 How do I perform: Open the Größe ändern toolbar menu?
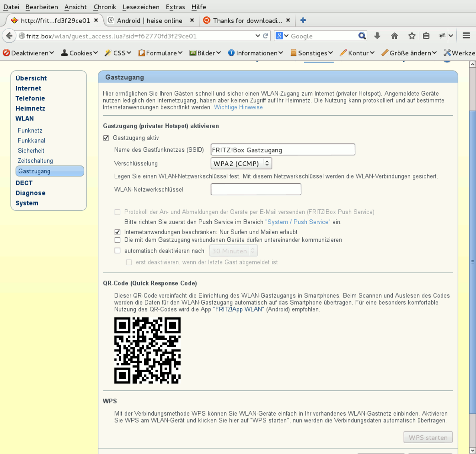[x=409, y=53]
